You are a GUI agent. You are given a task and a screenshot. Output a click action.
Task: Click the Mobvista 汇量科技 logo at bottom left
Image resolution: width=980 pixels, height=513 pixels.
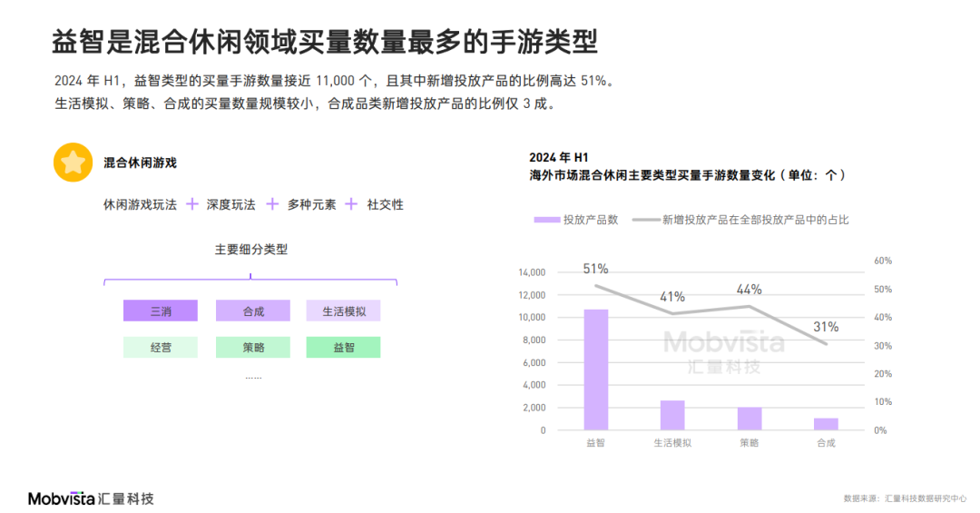[x=91, y=498]
